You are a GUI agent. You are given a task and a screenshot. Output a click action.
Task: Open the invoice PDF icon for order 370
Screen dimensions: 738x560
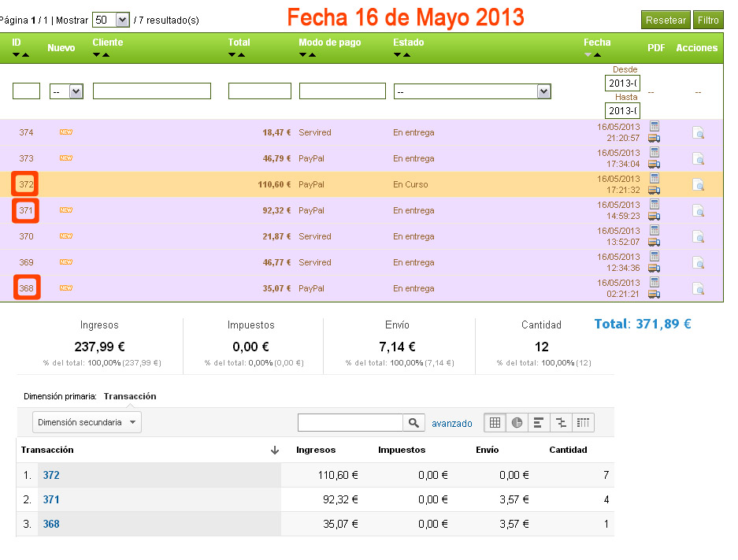655,230
